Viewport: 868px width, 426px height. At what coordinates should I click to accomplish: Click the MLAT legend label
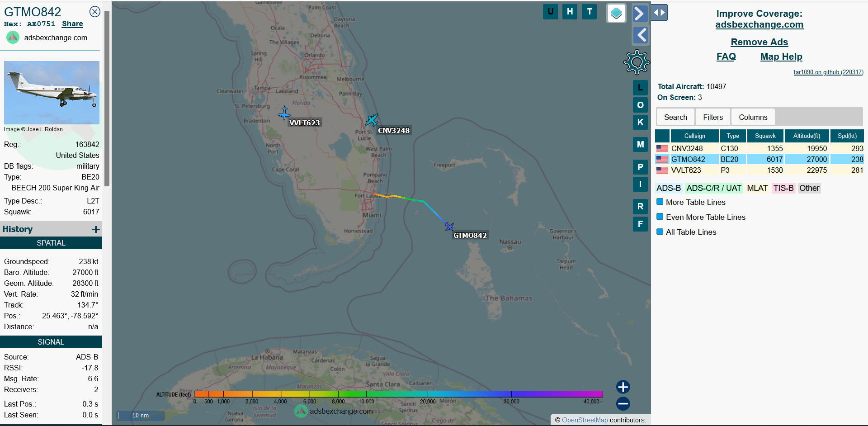coord(757,188)
